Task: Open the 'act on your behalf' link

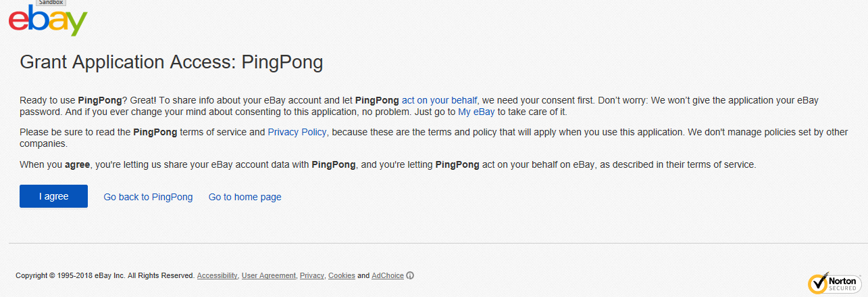Action: [x=439, y=100]
